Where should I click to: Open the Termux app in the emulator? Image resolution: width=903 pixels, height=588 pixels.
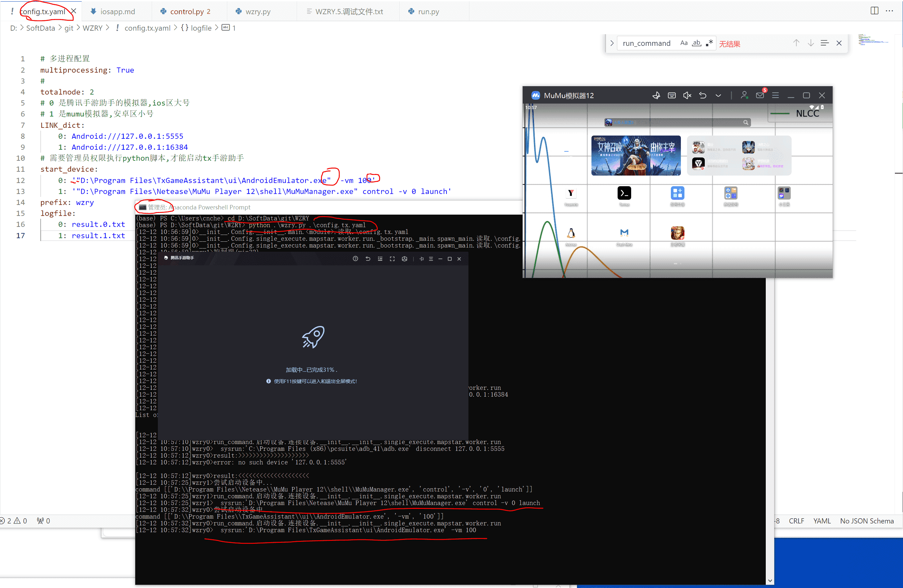[x=624, y=193]
